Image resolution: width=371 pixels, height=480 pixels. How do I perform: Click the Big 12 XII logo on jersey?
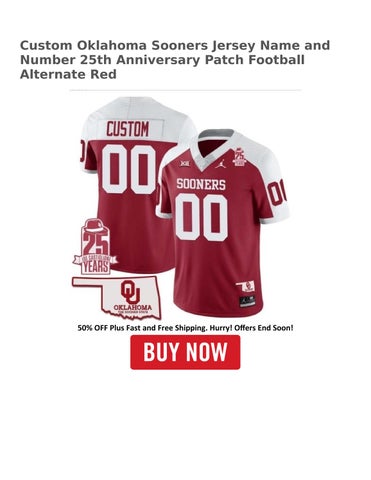[184, 164]
